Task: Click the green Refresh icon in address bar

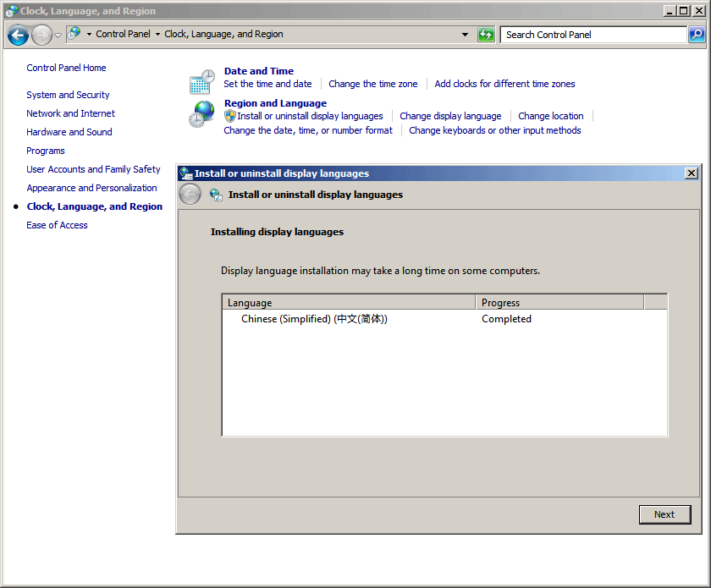Action: coord(486,35)
